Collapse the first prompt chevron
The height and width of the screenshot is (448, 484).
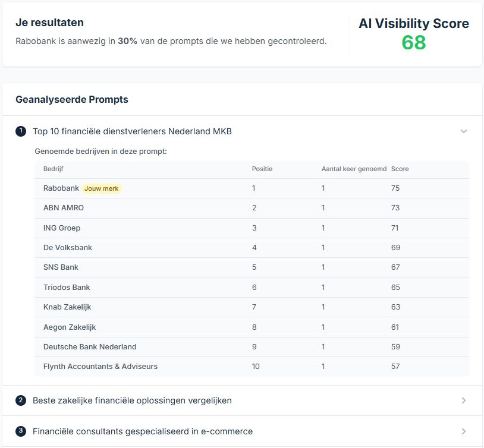tap(464, 131)
